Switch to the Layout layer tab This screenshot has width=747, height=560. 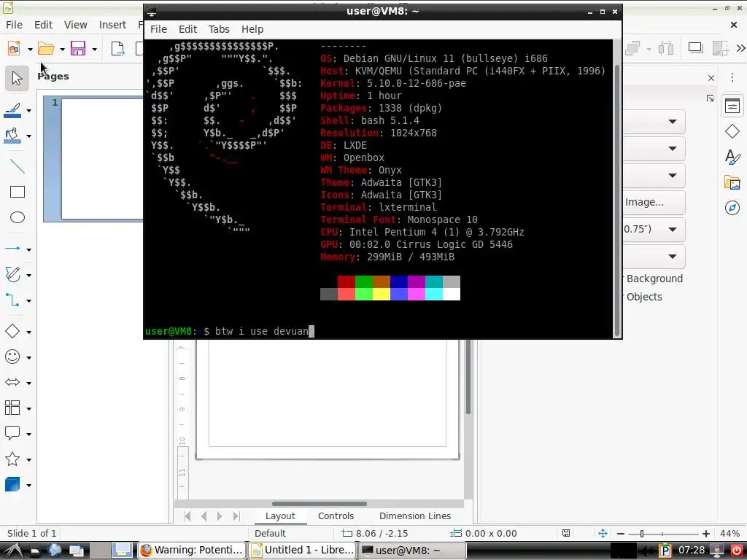click(280, 516)
